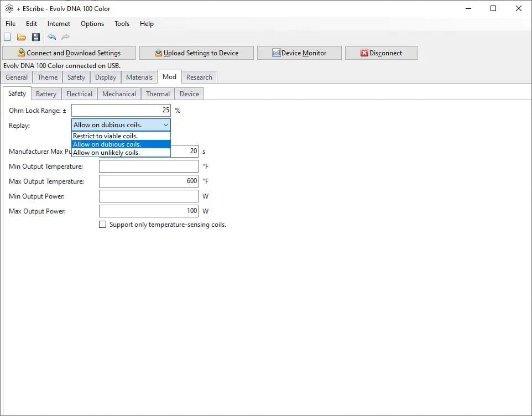Open the Mechanical sub-tab
Image resolution: width=532 pixels, height=416 pixels.
click(119, 94)
